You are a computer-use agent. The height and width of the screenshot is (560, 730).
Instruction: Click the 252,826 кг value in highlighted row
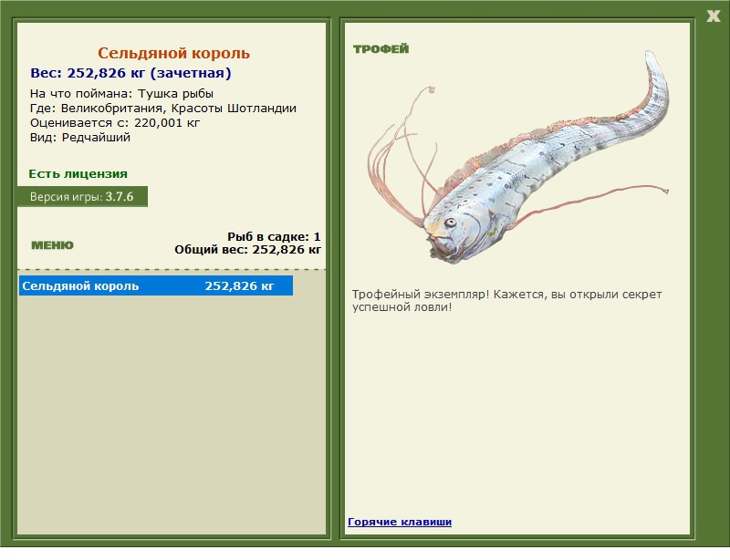click(x=239, y=285)
